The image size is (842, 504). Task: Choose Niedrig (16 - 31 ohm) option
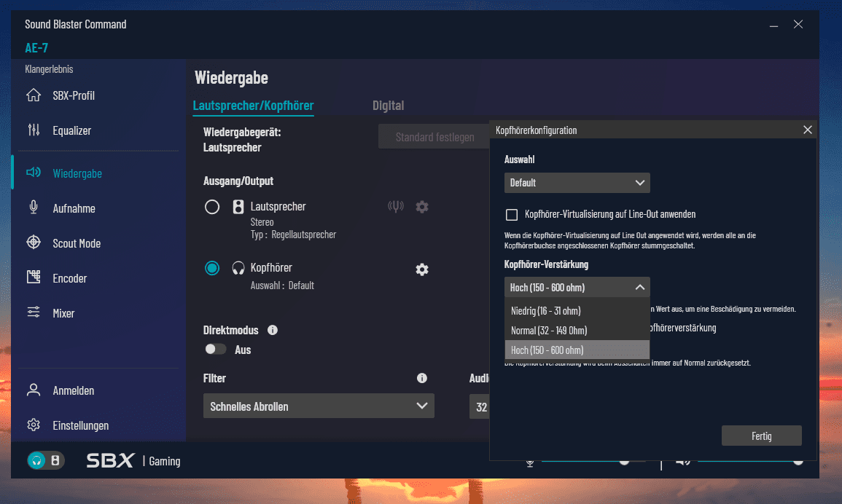577,311
